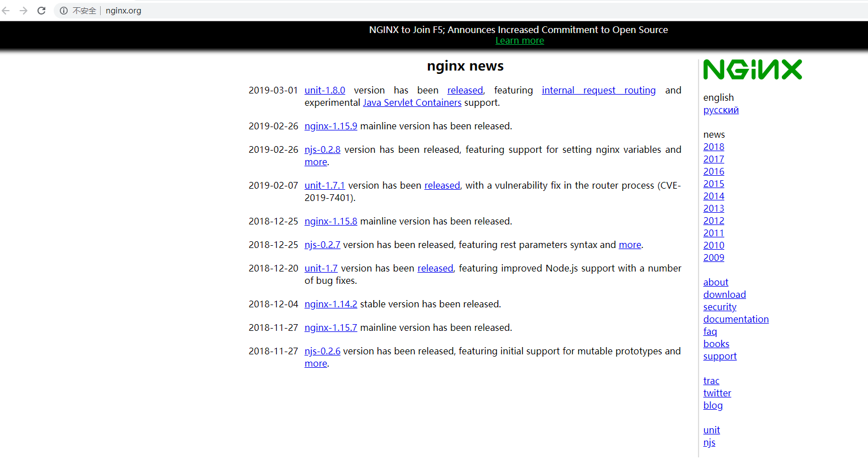The width and height of the screenshot is (868, 468).
Task: Open njs-0.2.8 version link
Action: point(323,149)
